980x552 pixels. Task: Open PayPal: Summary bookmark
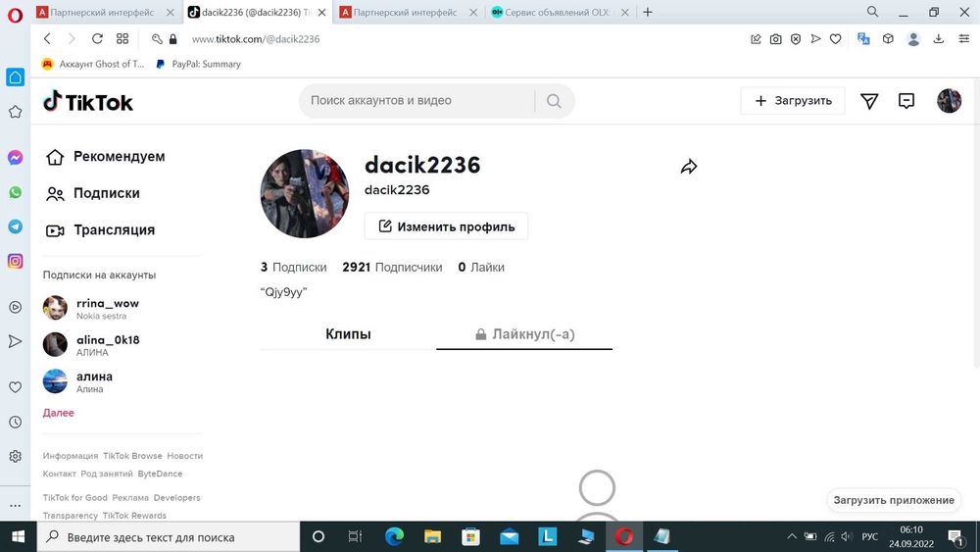point(198,64)
